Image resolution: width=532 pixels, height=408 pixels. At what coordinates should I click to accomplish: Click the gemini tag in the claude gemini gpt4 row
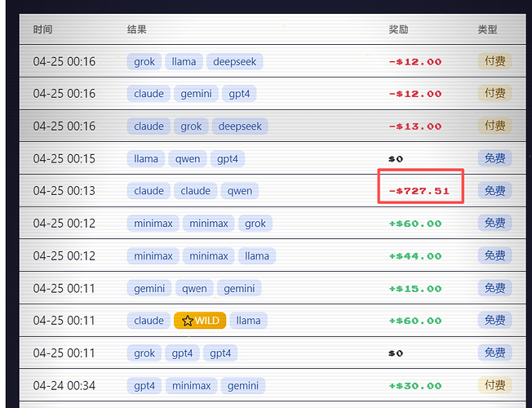[x=196, y=93]
